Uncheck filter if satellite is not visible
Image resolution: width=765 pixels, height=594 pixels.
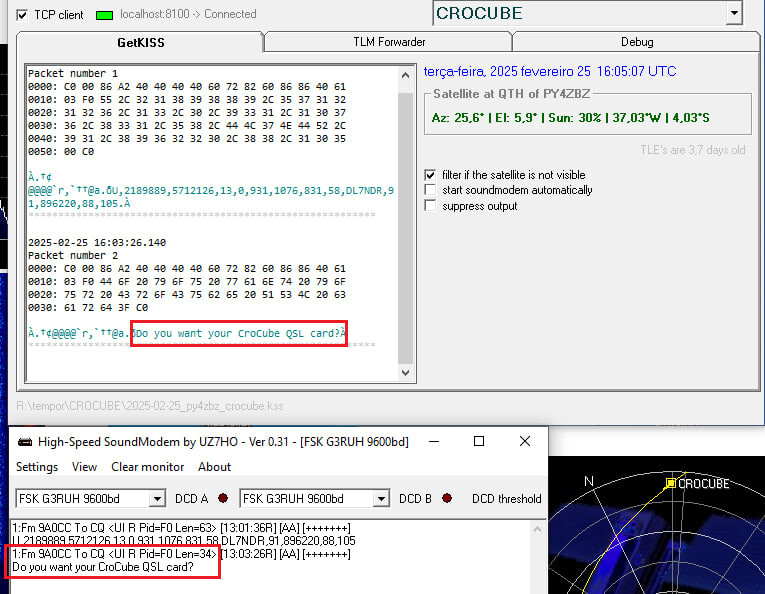click(430, 175)
